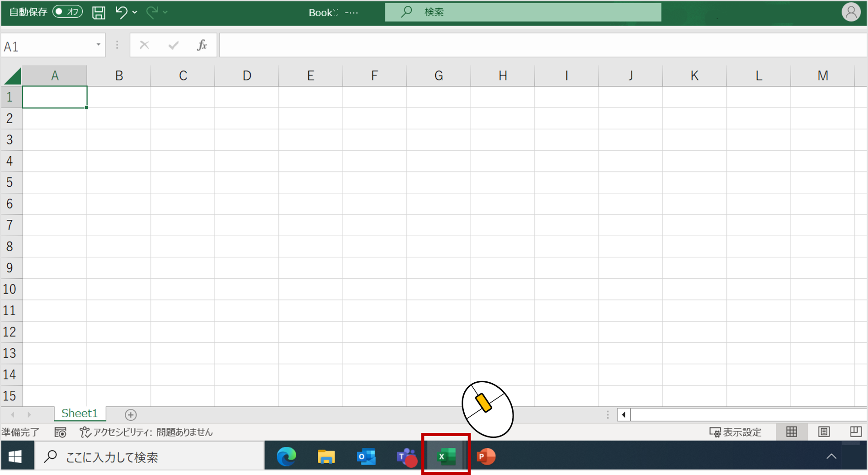The height and width of the screenshot is (475, 868).
Task: Switch to the Sheet1 tab
Action: click(80, 413)
